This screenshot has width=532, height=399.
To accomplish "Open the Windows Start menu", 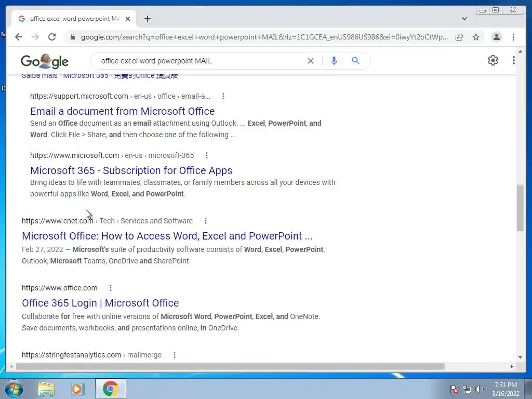I will (14, 389).
